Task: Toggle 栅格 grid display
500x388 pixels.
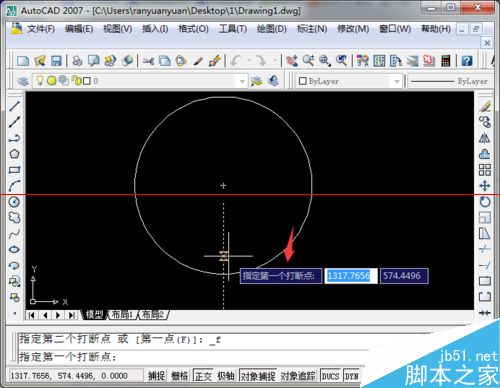Action: click(x=180, y=376)
